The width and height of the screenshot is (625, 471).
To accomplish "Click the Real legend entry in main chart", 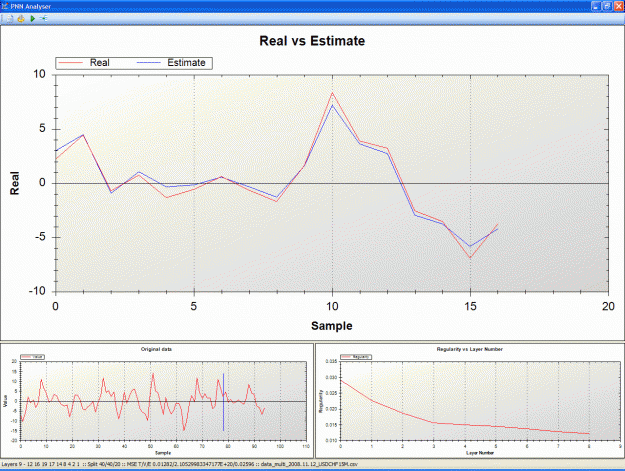I will pyautogui.click(x=84, y=63).
